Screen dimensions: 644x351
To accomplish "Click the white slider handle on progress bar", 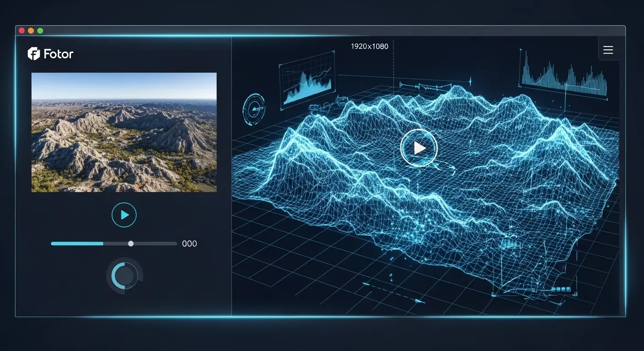I will (x=131, y=244).
